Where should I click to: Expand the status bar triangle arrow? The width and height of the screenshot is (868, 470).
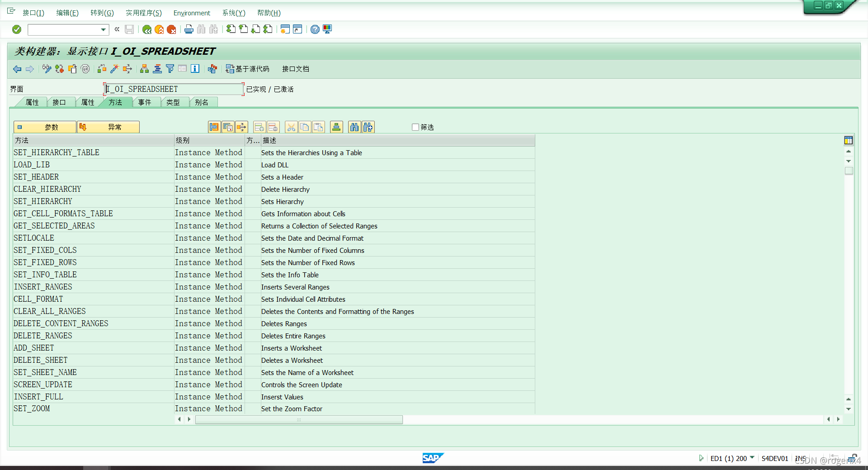pos(701,458)
